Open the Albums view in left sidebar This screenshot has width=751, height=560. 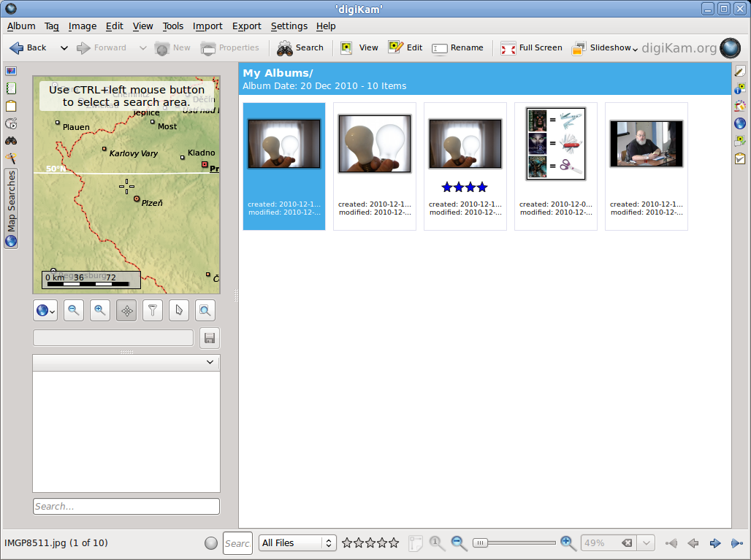pos(11,72)
